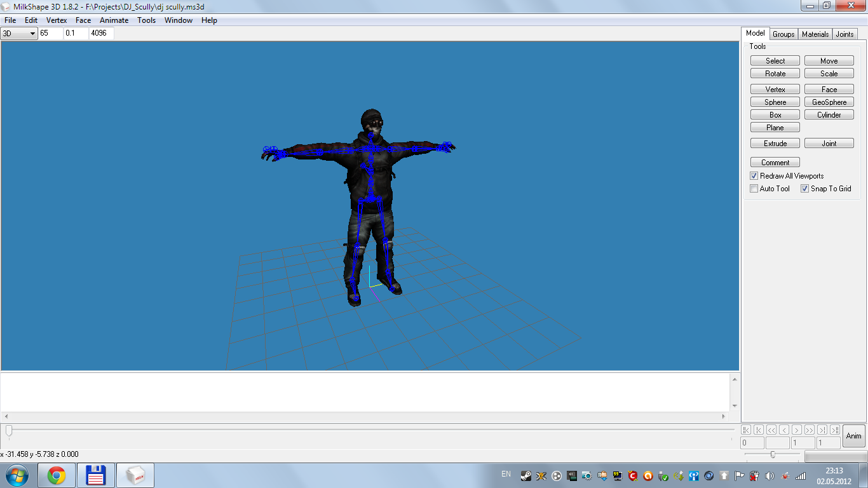Click the field of view field showing 65
Viewport: 868px width, 488px height.
point(51,33)
